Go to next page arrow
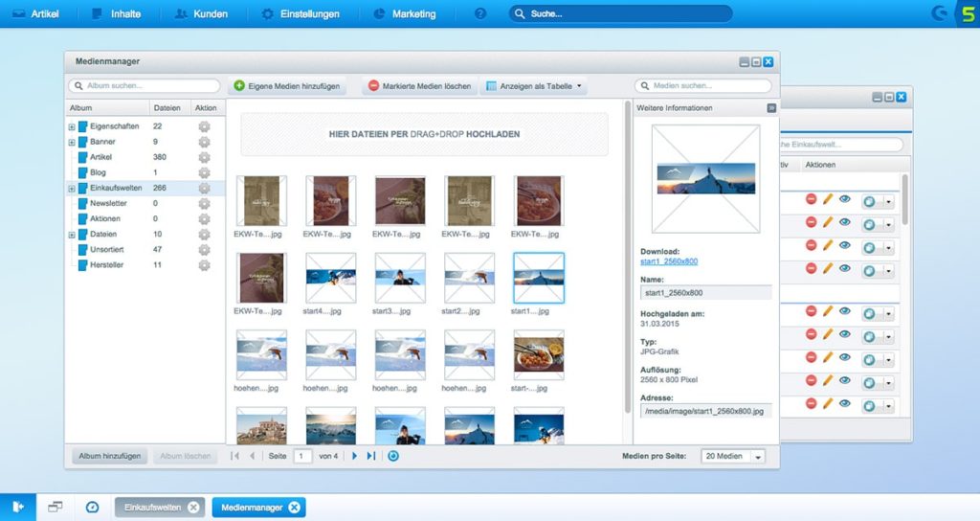The height and width of the screenshot is (521, 980). (354, 456)
